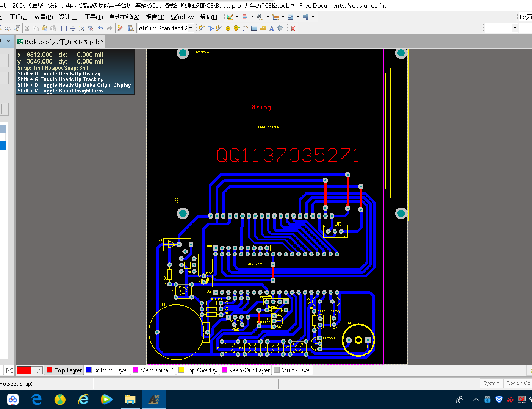The height and width of the screenshot is (409, 532).
Task: Select the dashed rectangle area-selection tool
Action: [64, 28]
